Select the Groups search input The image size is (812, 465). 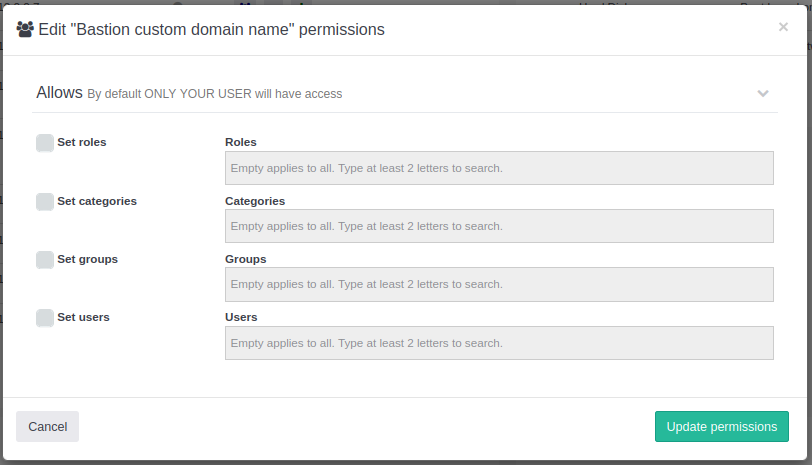click(x=499, y=284)
